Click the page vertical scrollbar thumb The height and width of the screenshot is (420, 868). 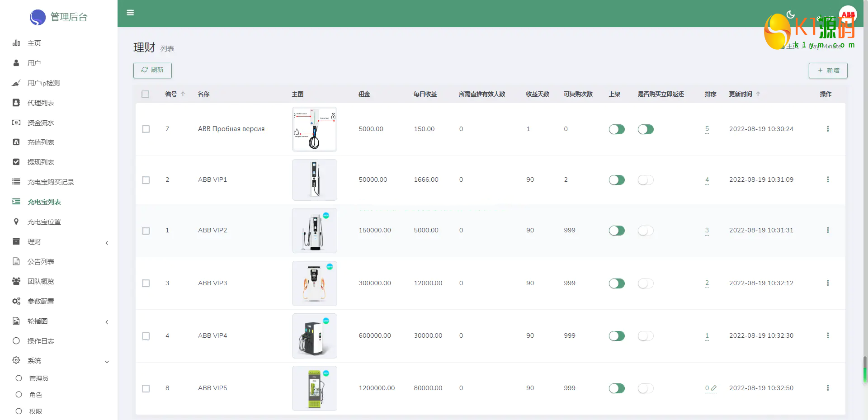865,369
